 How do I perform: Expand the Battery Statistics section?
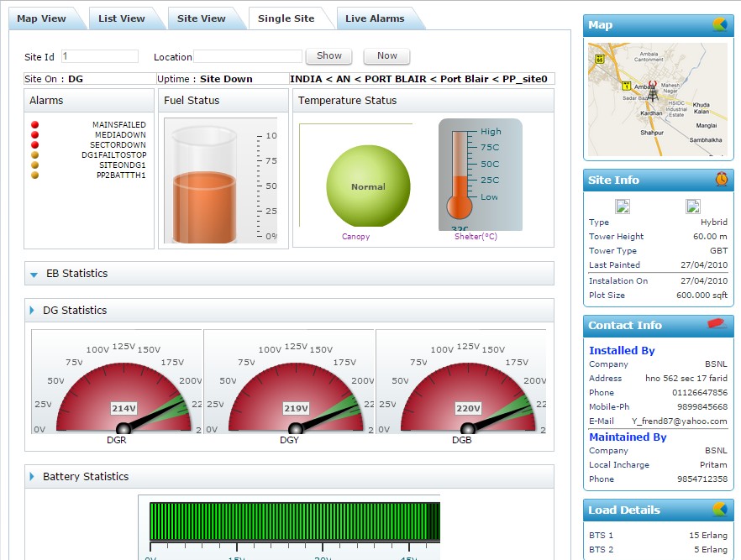pos(32,477)
